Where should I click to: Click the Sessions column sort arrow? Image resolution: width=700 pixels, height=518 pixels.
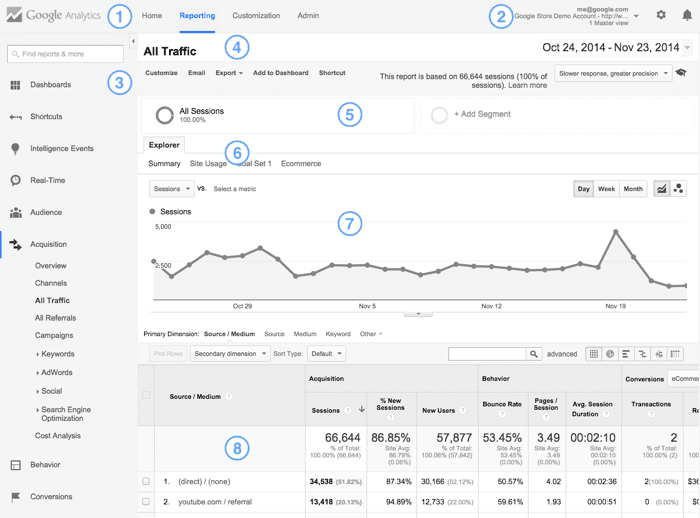point(362,409)
